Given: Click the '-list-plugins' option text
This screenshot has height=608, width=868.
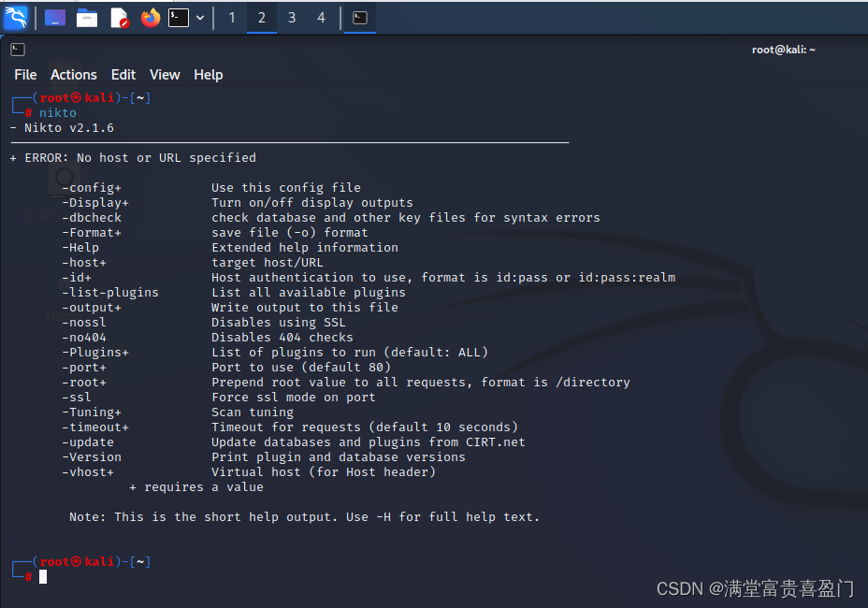Looking at the screenshot, I should (x=110, y=293).
